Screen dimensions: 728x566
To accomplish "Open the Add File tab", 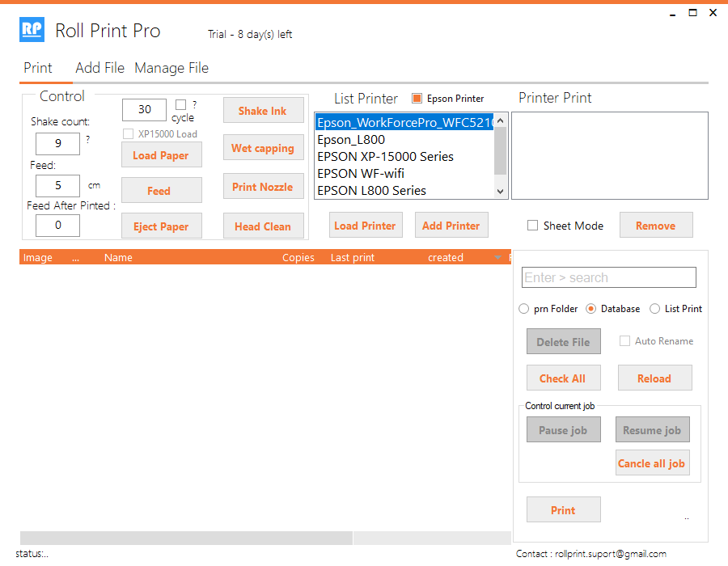I will click(x=99, y=68).
